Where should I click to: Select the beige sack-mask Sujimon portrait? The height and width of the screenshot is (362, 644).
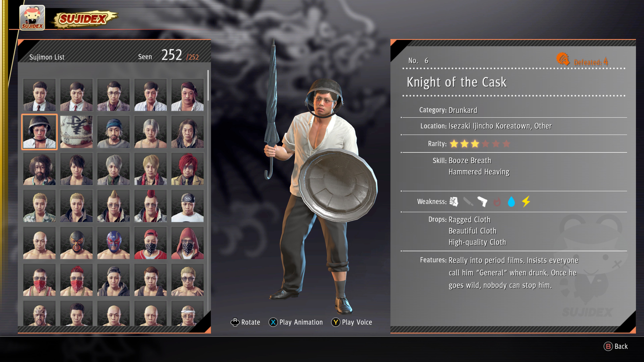[x=76, y=132]
